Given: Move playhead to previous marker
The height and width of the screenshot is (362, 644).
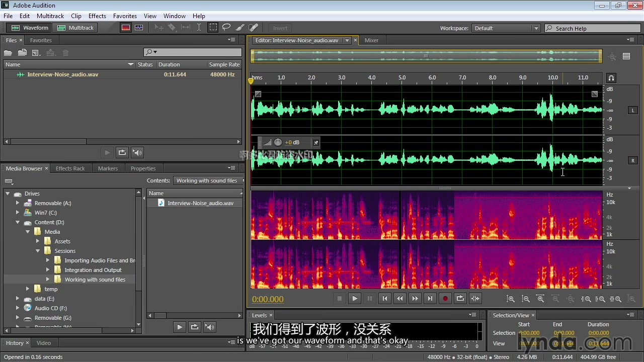Looking at the screenshot, I should click(x=385, y=298).
